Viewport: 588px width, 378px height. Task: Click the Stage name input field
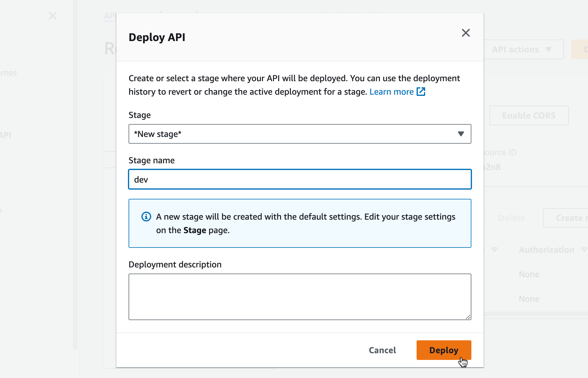(x=300, y=179)
